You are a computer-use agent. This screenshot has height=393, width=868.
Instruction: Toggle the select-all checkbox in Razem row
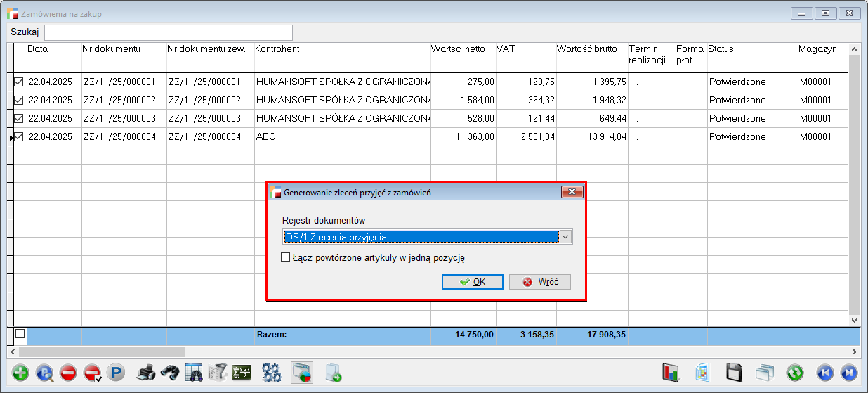point(20,334)
